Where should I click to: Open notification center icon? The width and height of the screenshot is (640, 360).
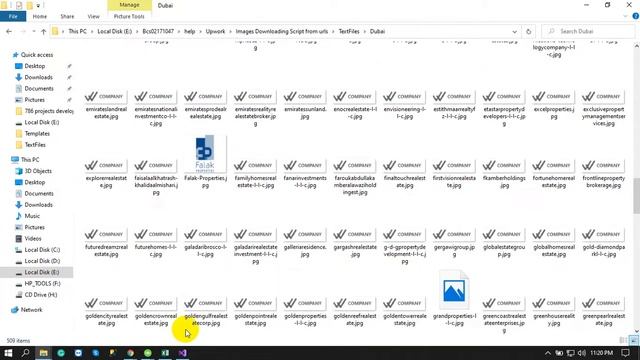tap(625, 353)
